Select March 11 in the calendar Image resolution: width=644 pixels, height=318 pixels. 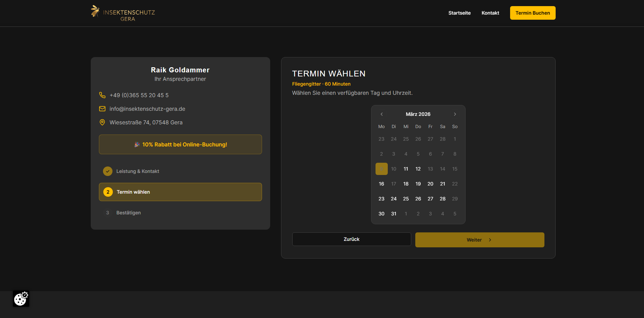coord(406,169)
